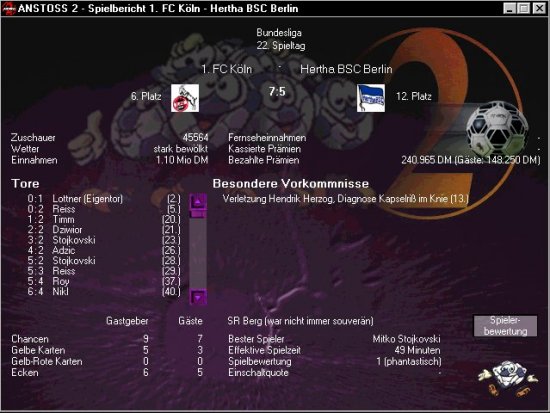The width and height of the screenshot is (550, 413).
Task: Click the income value '1.10 Mio DM'
Action: click(x=182, y=160)
